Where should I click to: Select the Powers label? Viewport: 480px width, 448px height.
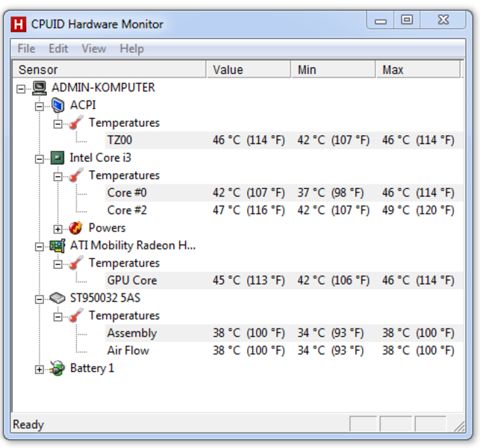(x=107, y=228)
